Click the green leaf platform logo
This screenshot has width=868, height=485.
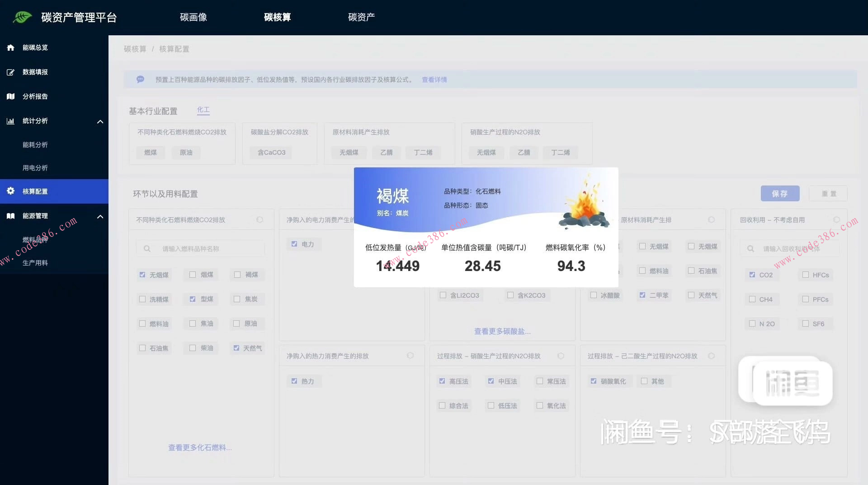click(22, 17)
